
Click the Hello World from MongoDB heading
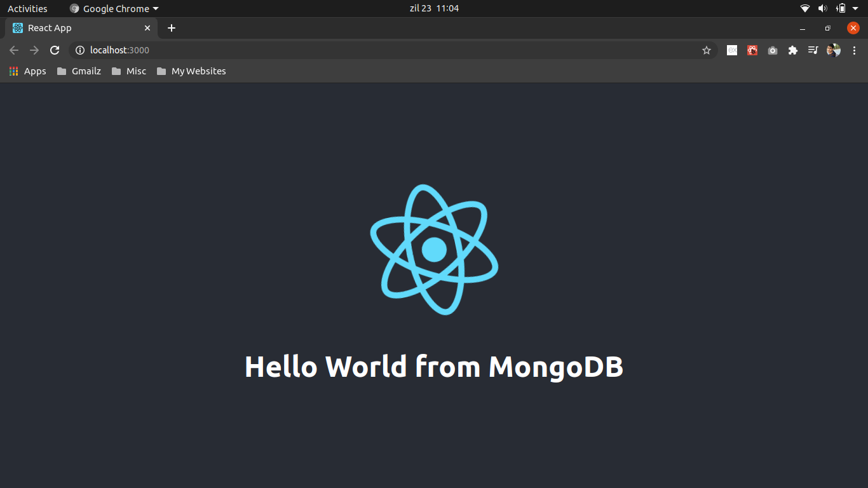pyautogui.click(x=434, y=367)
